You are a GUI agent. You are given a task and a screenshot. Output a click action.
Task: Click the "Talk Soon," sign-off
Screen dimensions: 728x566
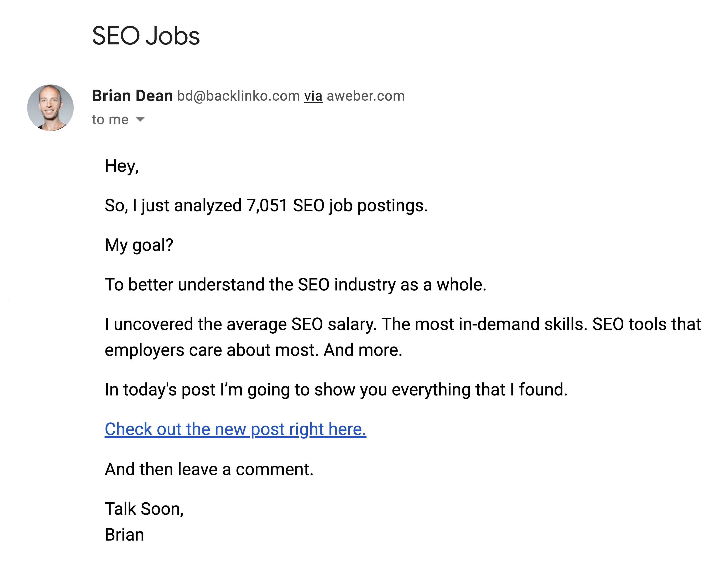click(x=144, y=509)
